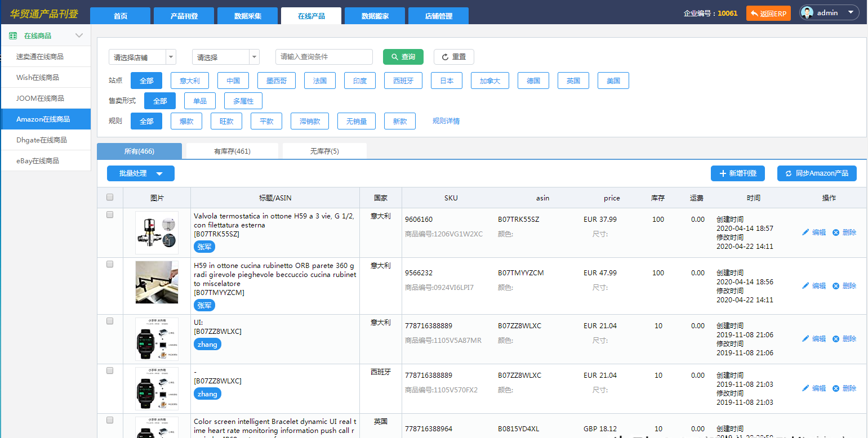
Task: Click the faucet product thumbnail image
Action: pyautogui.click(x=157, y=282)
